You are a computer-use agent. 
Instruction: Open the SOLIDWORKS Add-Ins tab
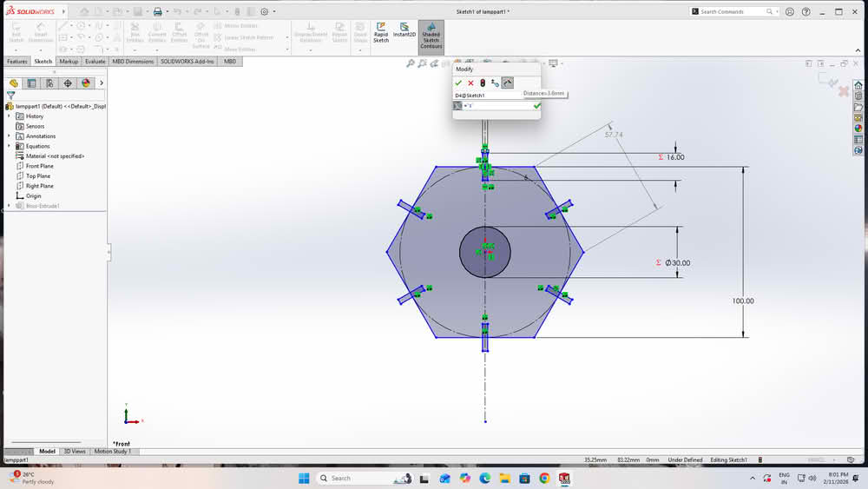pos(187,62)
